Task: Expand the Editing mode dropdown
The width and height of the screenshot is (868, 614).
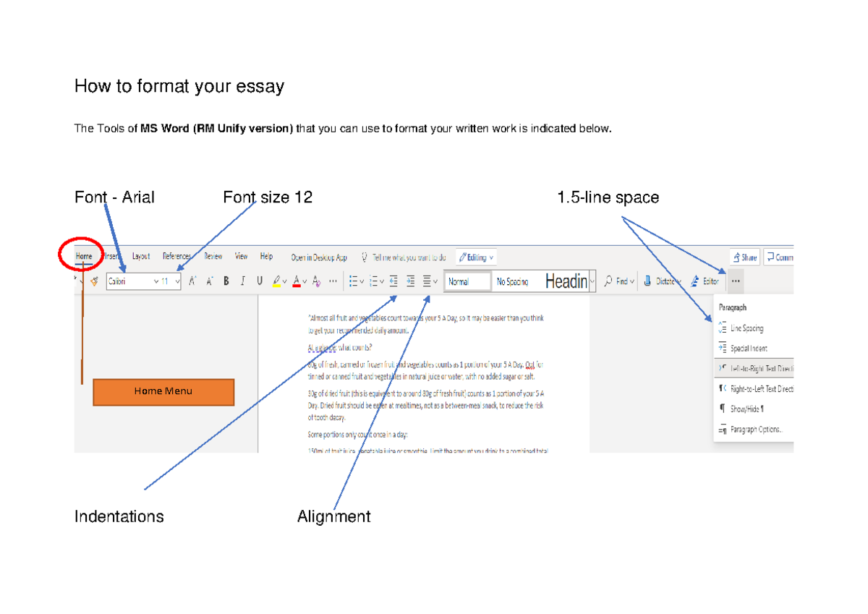Action: click(x=477, y=257)
